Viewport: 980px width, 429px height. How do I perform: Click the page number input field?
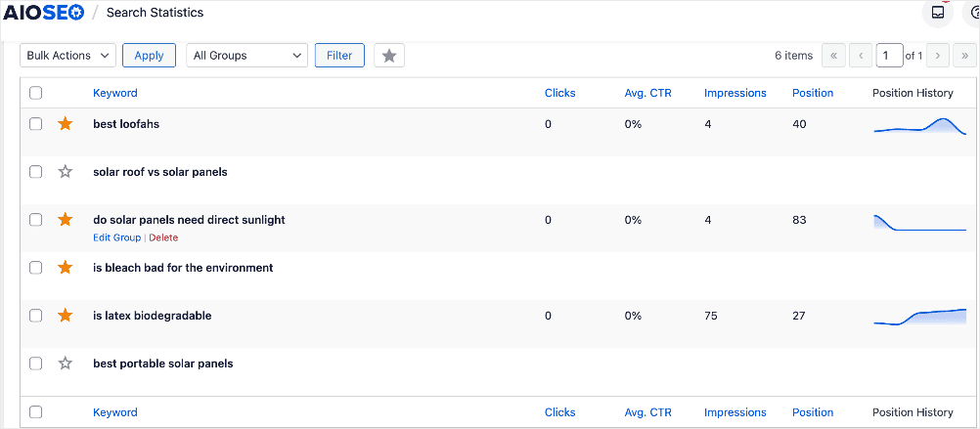tap(889, 56)
